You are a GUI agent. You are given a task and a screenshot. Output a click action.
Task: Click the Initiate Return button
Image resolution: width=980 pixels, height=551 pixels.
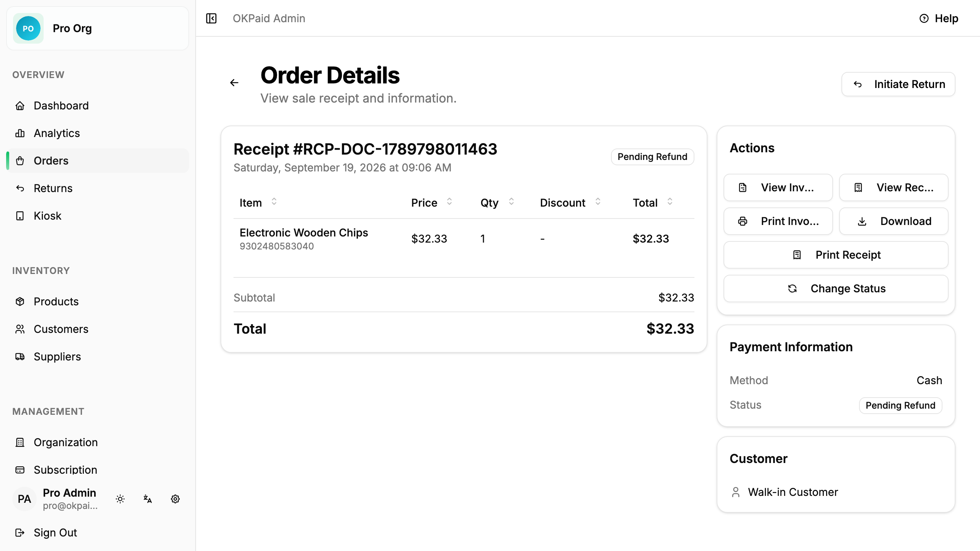(898, 84)
